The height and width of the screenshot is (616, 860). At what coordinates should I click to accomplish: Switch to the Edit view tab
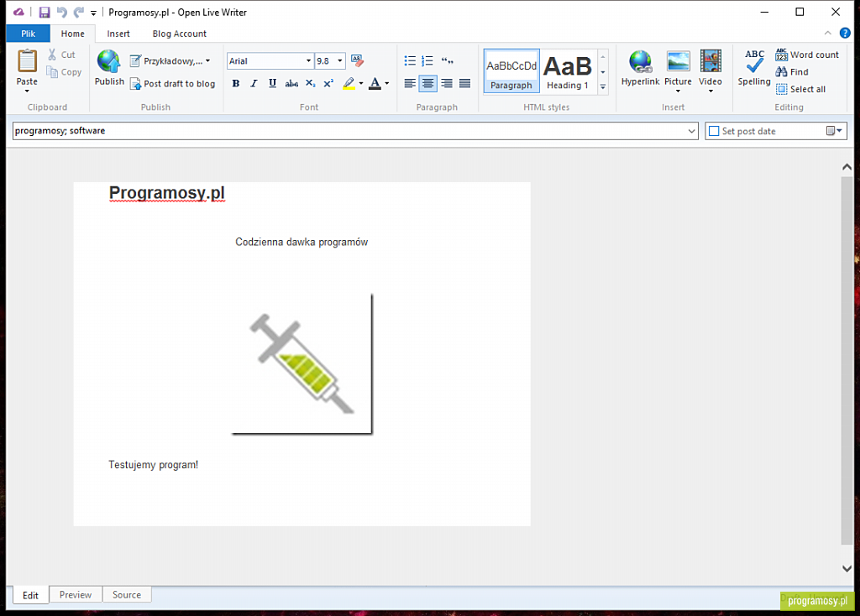pos(31,595)
